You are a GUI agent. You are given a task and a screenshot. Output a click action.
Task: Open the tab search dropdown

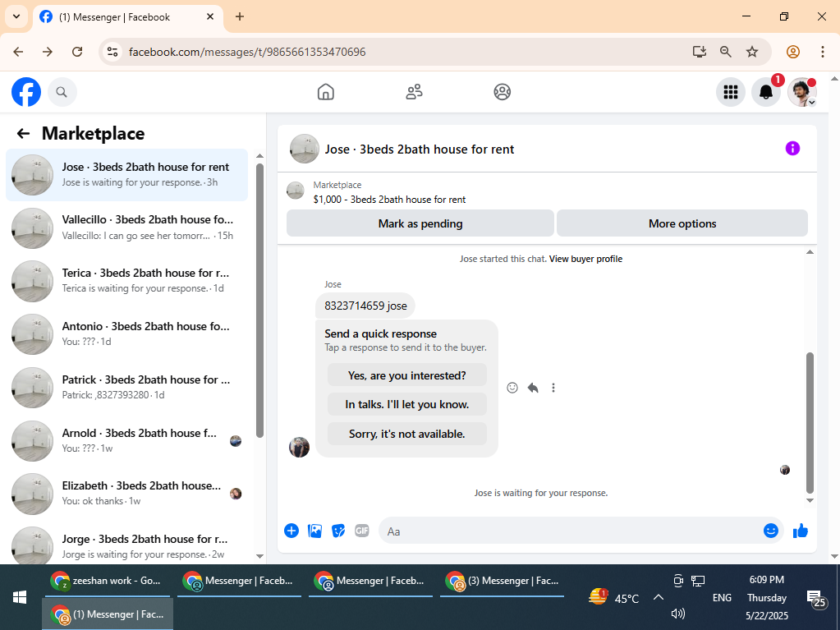click(x=16, y=16)
